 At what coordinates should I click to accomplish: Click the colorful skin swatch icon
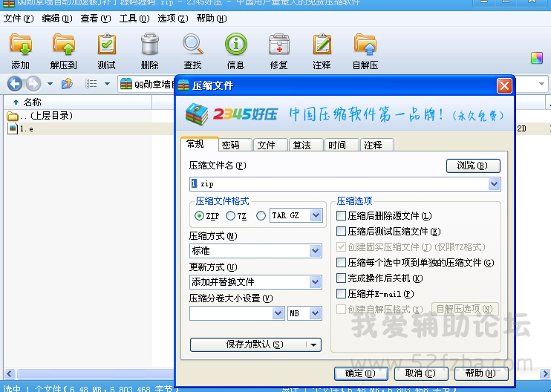pos(536,58)
